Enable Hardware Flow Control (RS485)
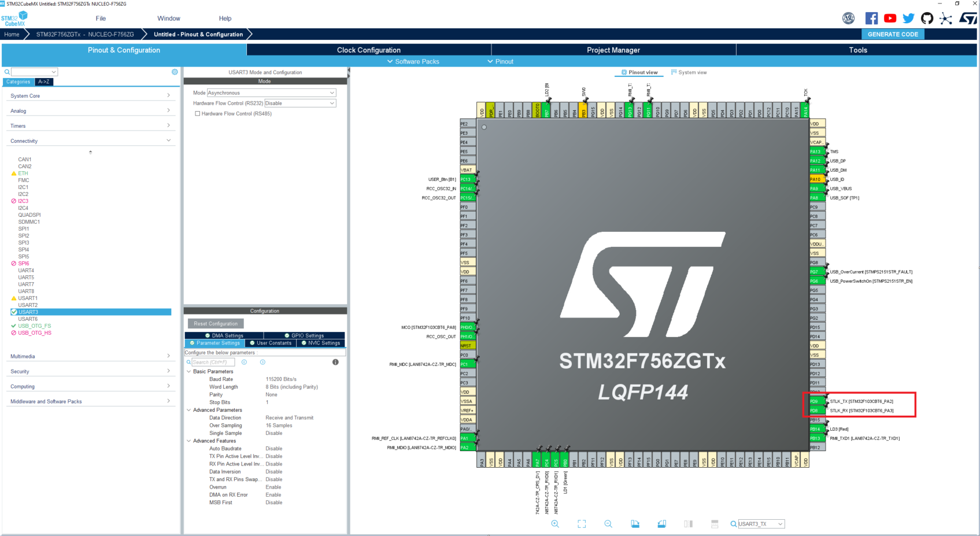Image resolution: width=980 pixels, height=536 pixels. pyautogui.click(x=197, y=113)
